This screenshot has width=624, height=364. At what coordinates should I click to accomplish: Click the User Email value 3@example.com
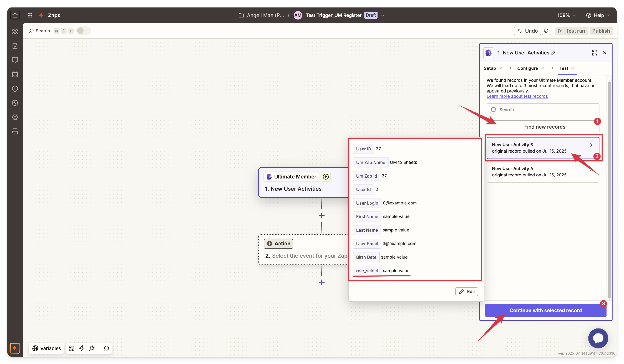click(399, 243)
